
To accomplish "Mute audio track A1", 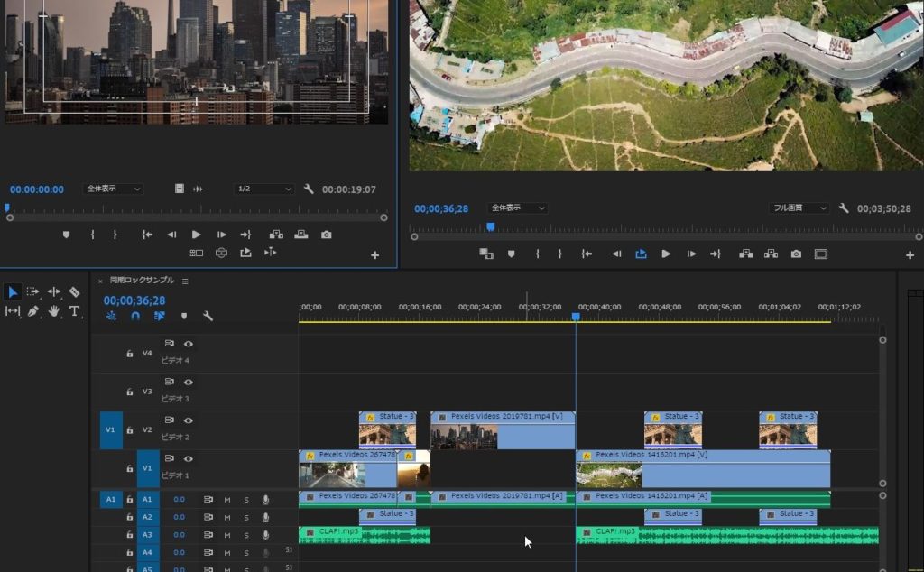I will [x=227, y=500].
